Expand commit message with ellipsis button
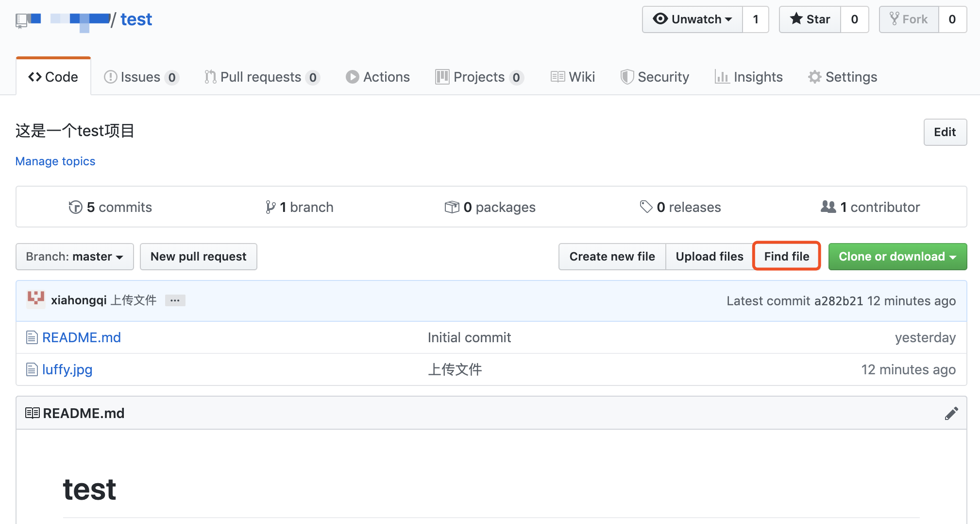The image size is (980, 524). [x=175, y=300]
